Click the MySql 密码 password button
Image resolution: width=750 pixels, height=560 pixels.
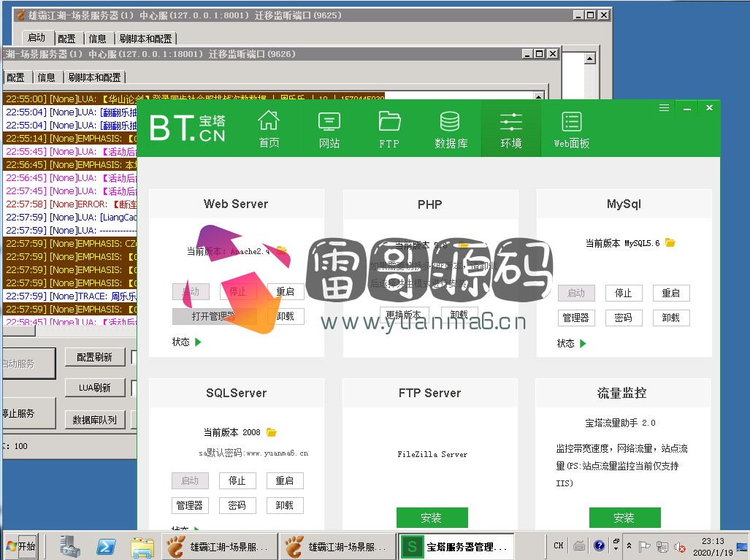(x=623, y=318)
